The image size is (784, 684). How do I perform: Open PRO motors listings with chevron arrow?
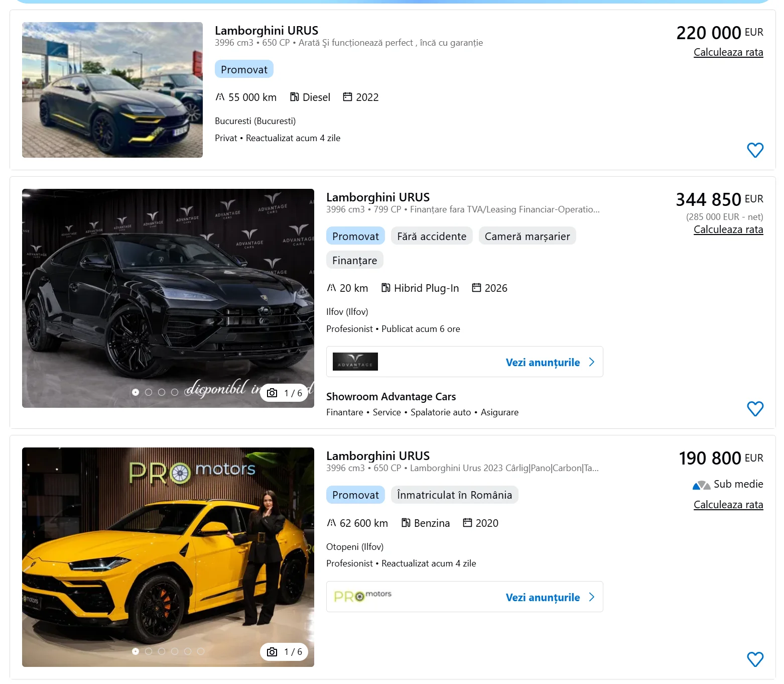(x=592, y=597)
